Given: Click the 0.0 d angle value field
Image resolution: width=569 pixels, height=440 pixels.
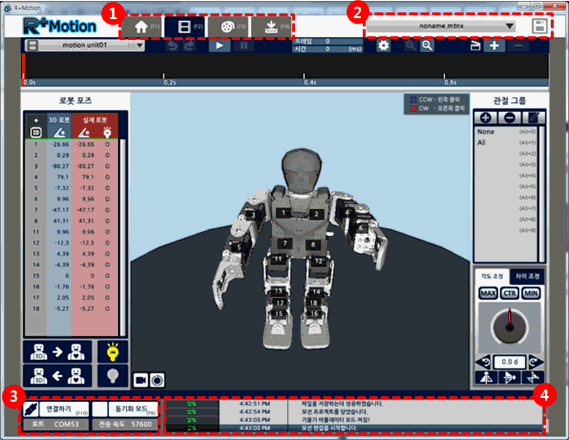Looking at the screenshot, I should coord(509,362).
